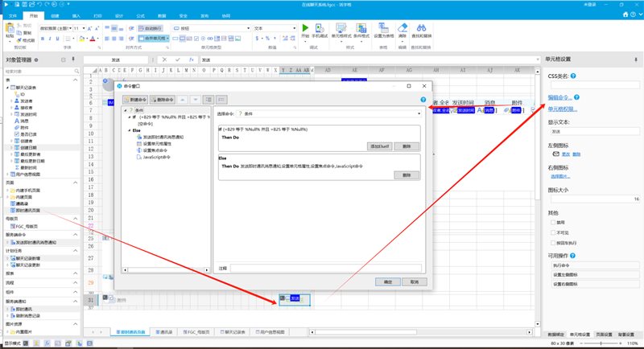Click the 删除命令 button in dialog
The height and width of the screenshot is (349, 644).
[163, 100]
